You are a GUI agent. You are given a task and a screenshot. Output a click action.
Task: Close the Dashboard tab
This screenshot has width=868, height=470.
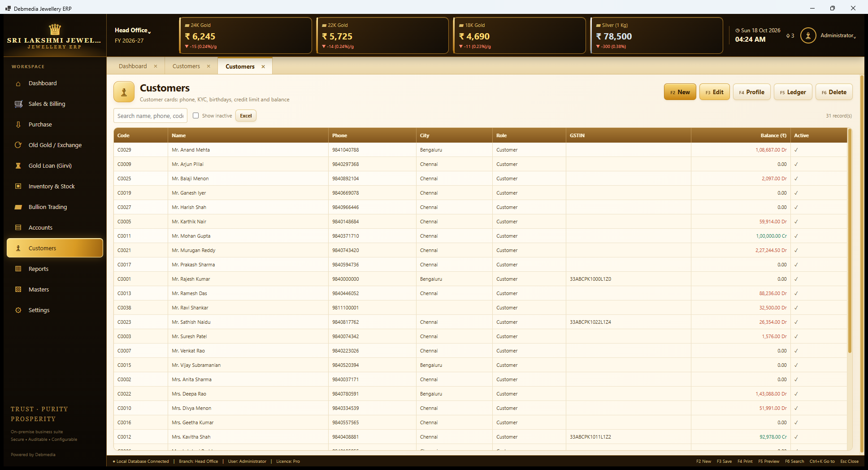(x=156, y=66)
